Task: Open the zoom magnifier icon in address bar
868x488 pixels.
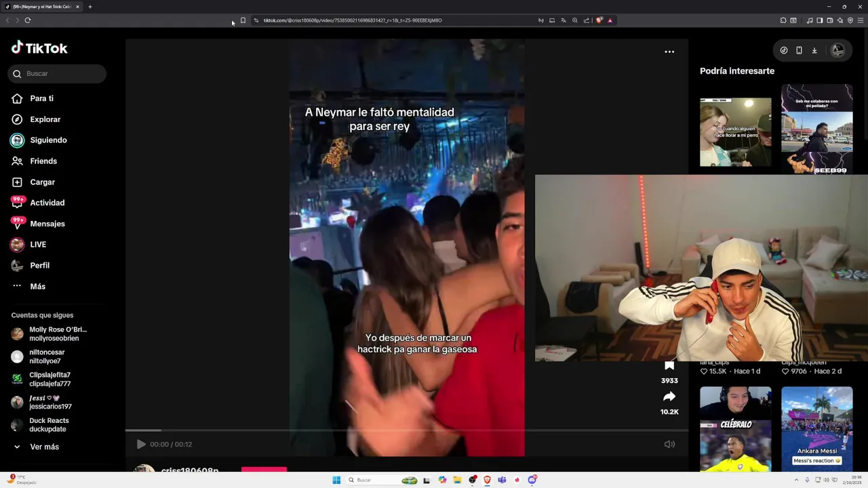Action: pos(575,20)
